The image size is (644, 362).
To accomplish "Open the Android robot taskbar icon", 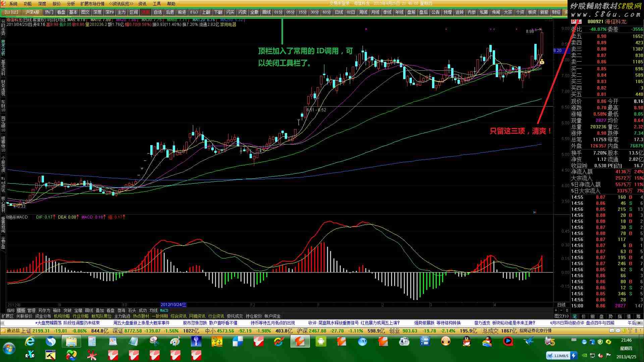I will [320, 342].
